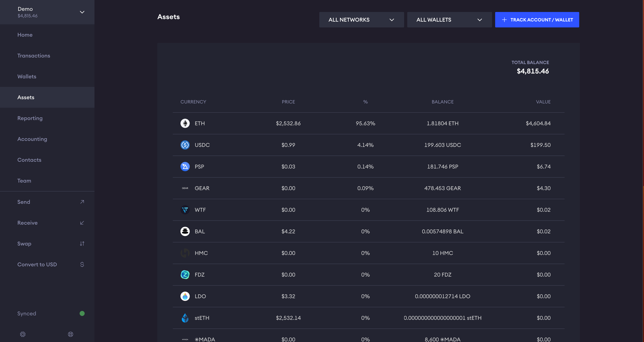Click the Convert to USD dollar icon
The height and width of the screenshot is (342, 644).
[x=82, y=264]
